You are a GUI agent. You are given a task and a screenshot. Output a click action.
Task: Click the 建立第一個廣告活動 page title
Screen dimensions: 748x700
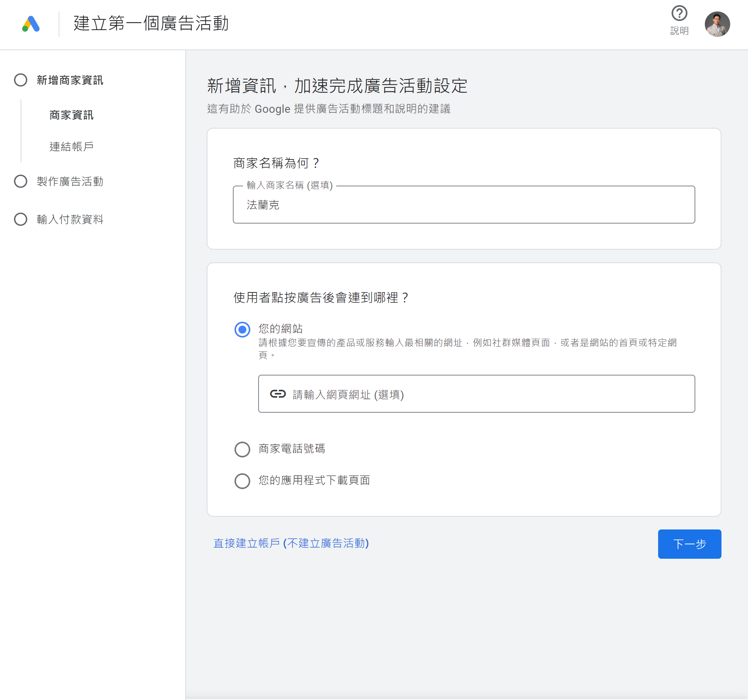tap(151, 23)
